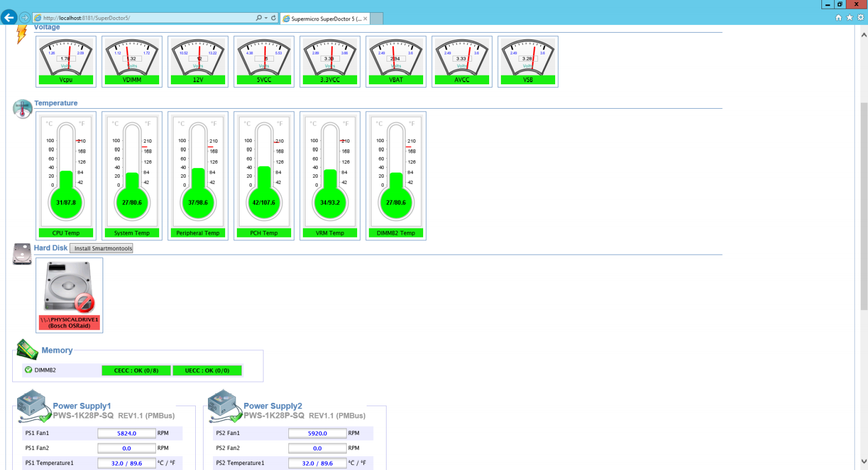Click the PS2 Temperature1 row label

240,463
